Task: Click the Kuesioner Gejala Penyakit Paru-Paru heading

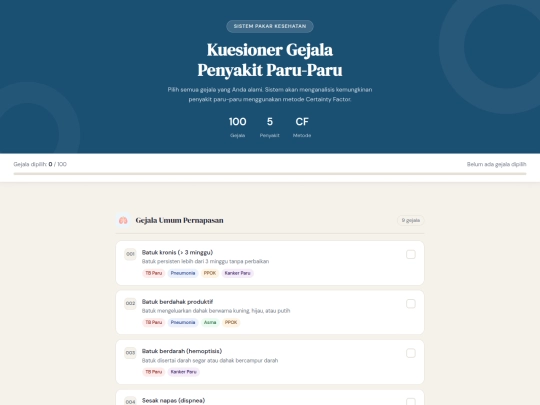Action: 270,60
